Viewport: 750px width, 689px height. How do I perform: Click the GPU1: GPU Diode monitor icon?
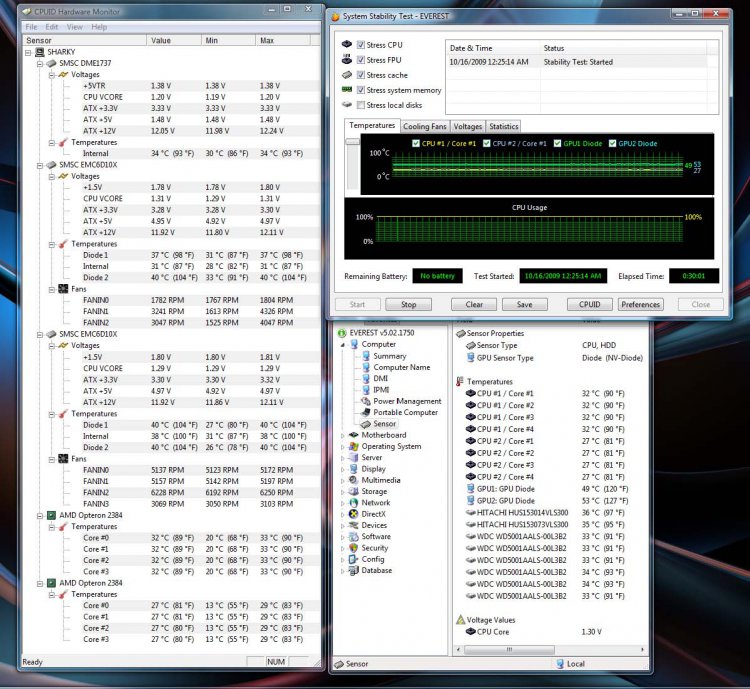[x=471, y=489]
